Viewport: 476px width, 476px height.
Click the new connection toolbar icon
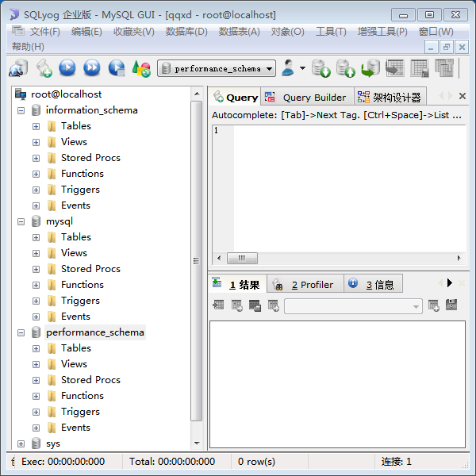18,68
